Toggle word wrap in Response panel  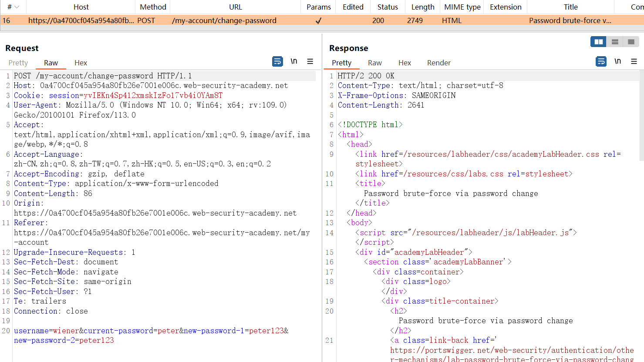601,61
